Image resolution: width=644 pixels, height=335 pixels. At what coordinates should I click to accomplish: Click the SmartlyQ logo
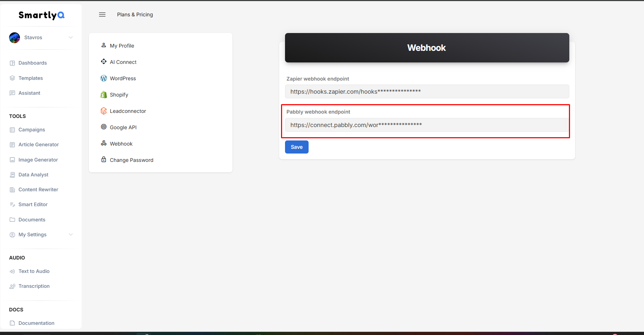(x=41, y=15)
